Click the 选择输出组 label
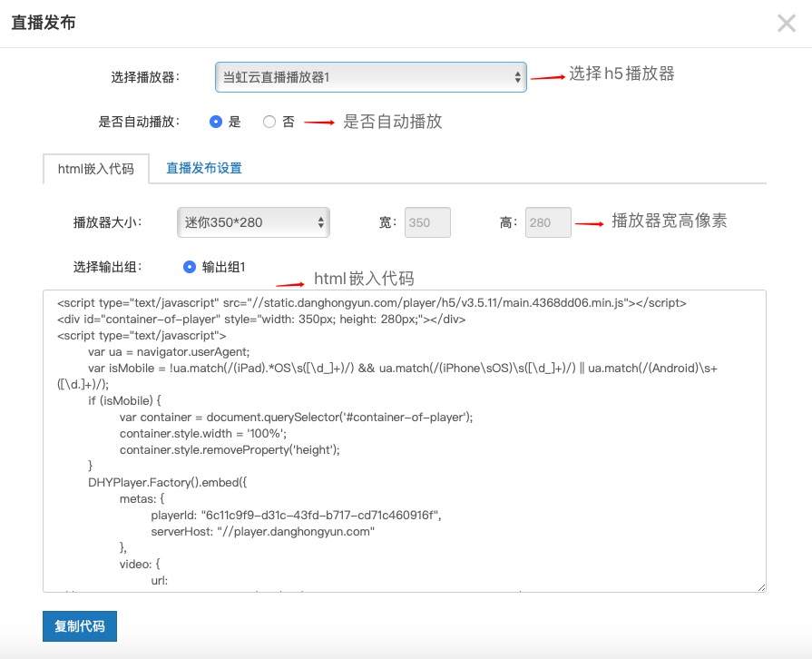The width and height of the screenshot is (812, 659). pyautogui.click(x=108, y=267)
